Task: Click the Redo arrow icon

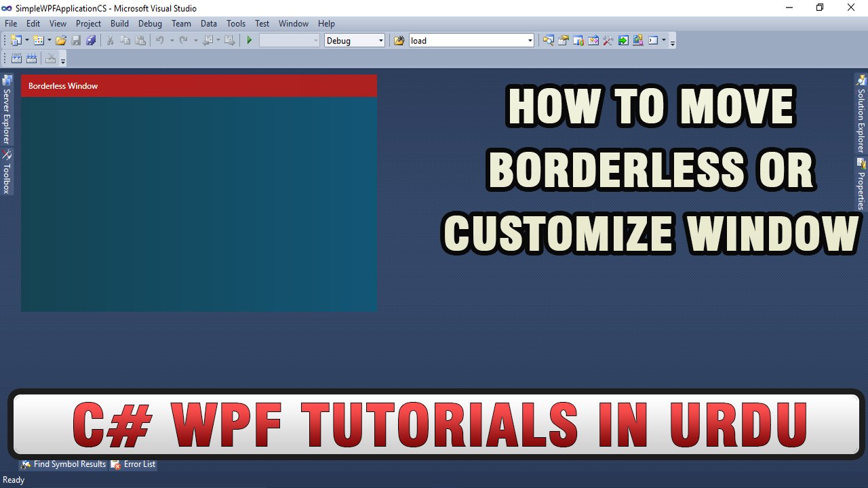Action: pos(183,41)
